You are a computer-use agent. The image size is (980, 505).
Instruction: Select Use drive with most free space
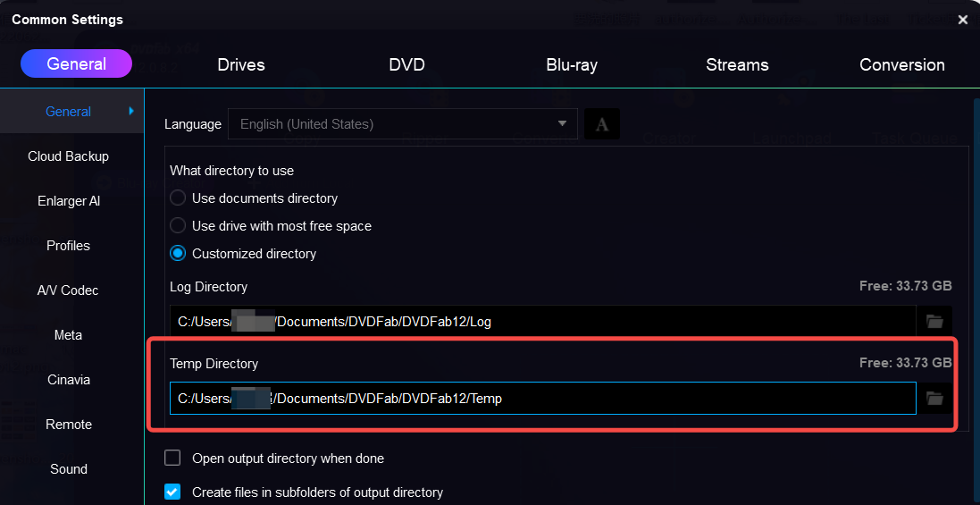point(178,226)
